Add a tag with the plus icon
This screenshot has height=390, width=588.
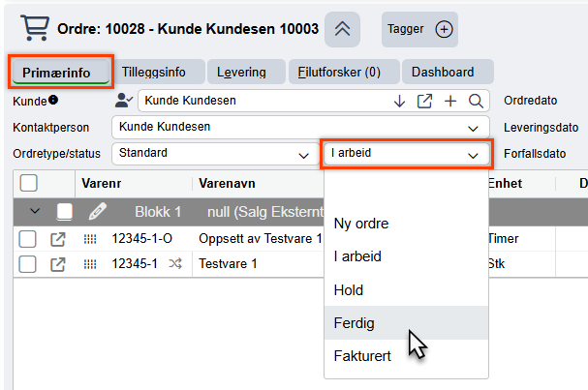coord(444,29)
